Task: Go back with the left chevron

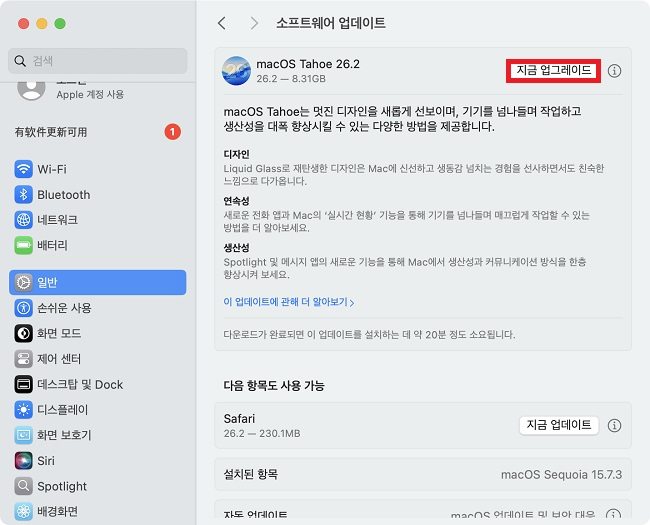Action: [x=222, y=23]
